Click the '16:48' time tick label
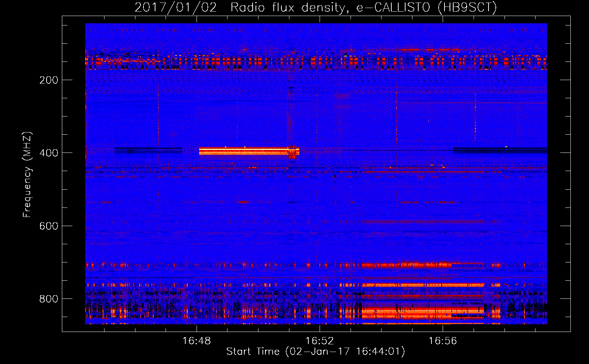 (197, 341)
